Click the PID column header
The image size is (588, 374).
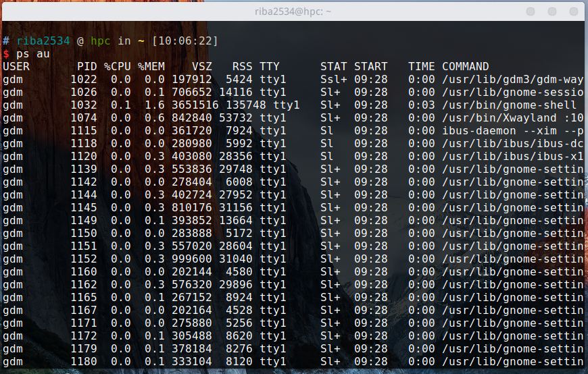tap(87, 66)
